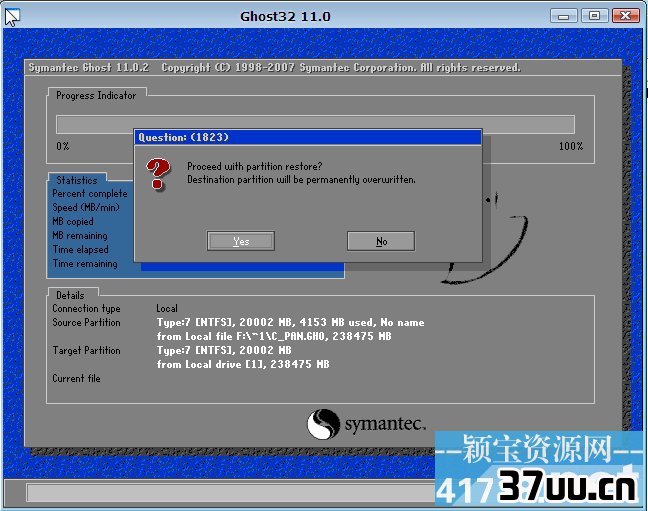Click the "MB copied" statistics row
Viewport: 648px width, 511px height.
pos(73,222)
